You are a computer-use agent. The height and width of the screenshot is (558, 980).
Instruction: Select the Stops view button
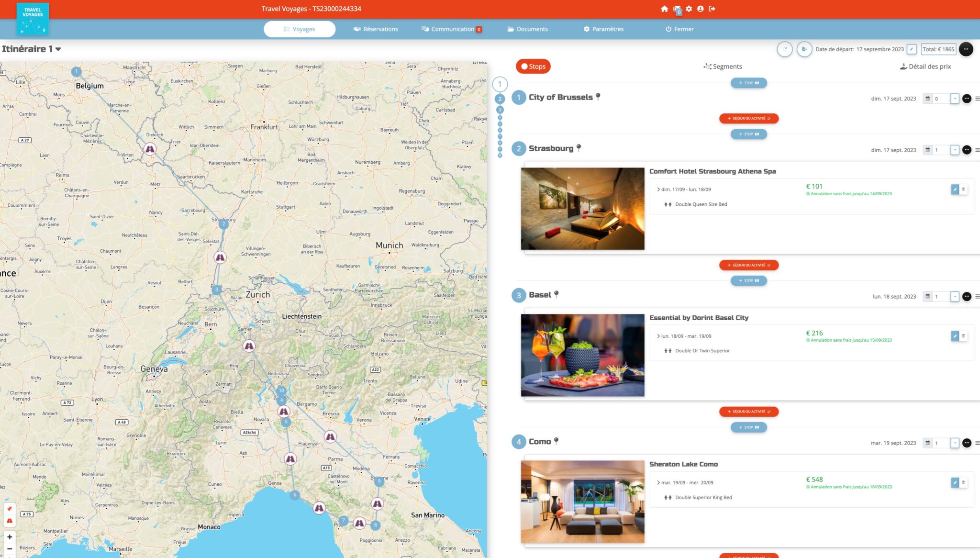coord(533,67)
